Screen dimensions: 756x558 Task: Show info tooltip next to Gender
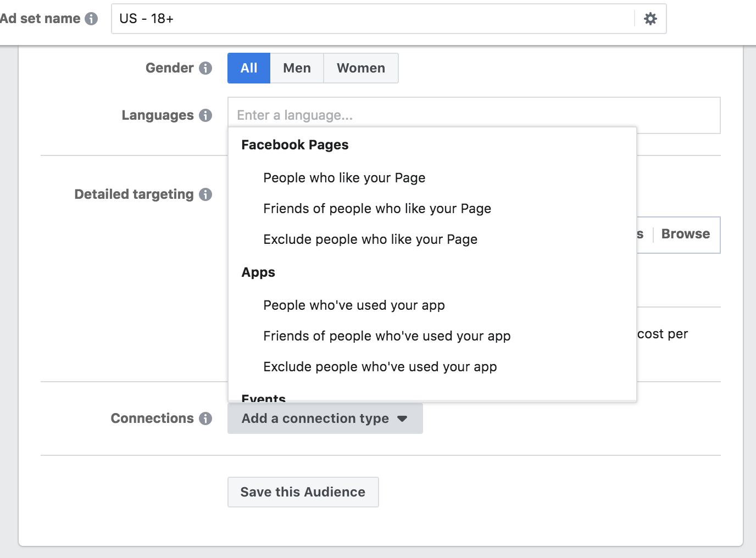(205, 68)
